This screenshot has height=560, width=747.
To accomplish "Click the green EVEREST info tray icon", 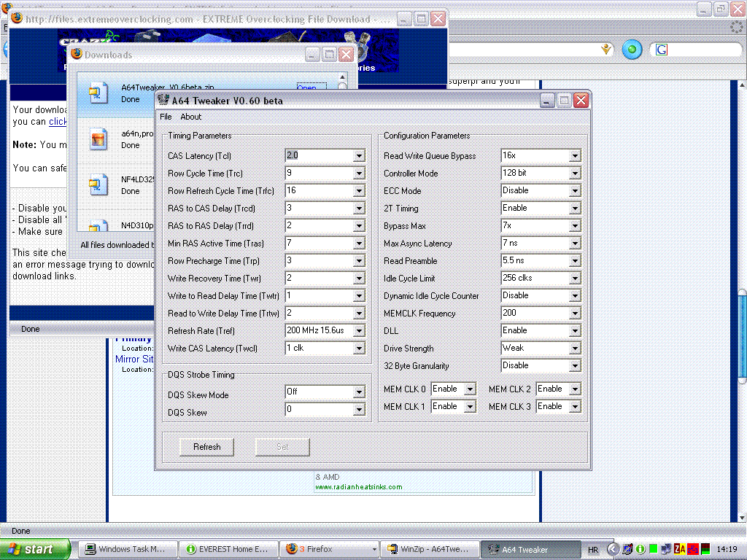I will click(x=640, y=549).
